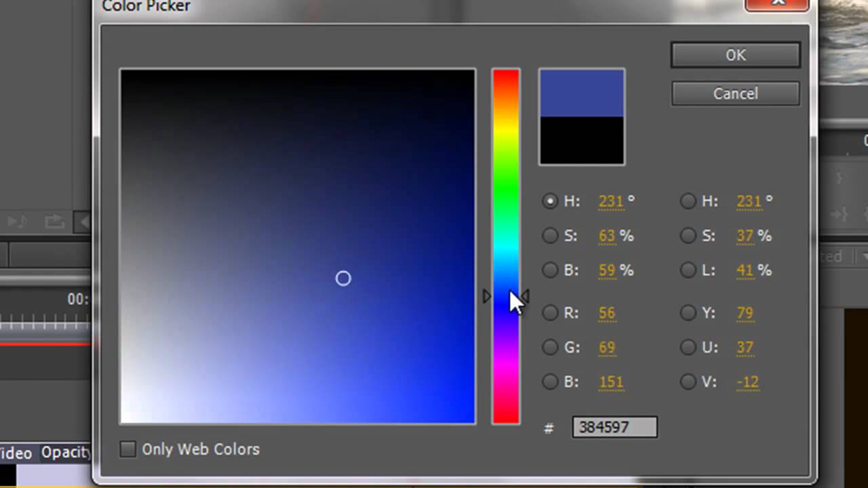
Task: Click the green value 69
Action: [x=607, y=347]
